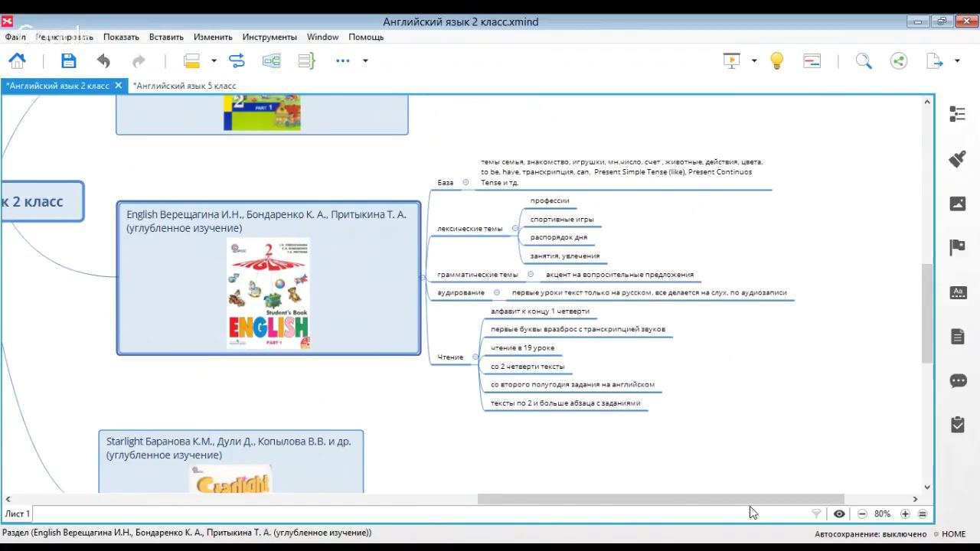
Task: Click the right arrow of horizontal scrollbar
Action: coord(915,499)
